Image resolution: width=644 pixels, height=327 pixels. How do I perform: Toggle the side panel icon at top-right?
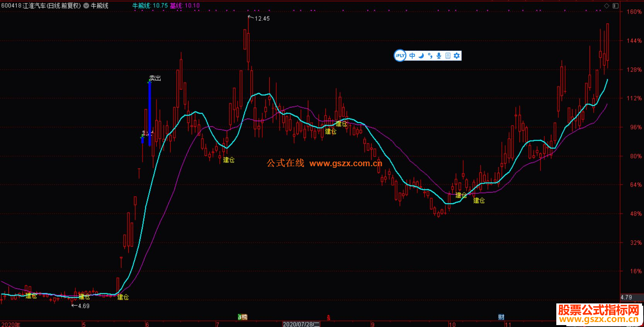point(615,6)
